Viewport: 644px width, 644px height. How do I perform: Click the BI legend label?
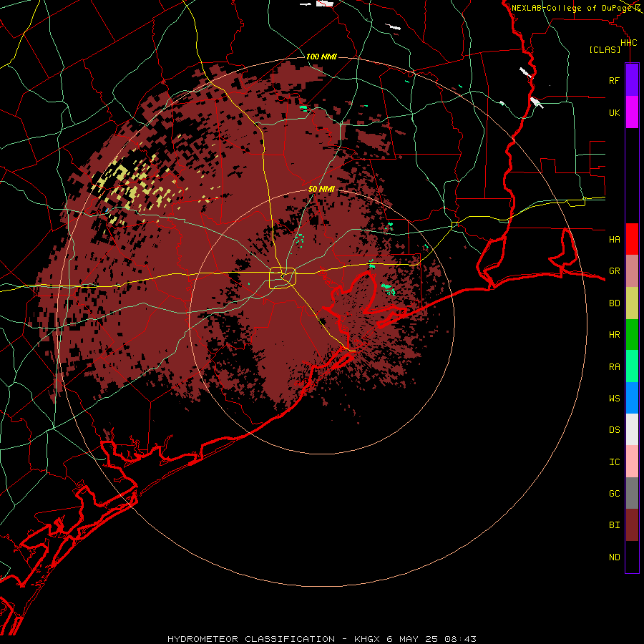(x=614, y=525)
